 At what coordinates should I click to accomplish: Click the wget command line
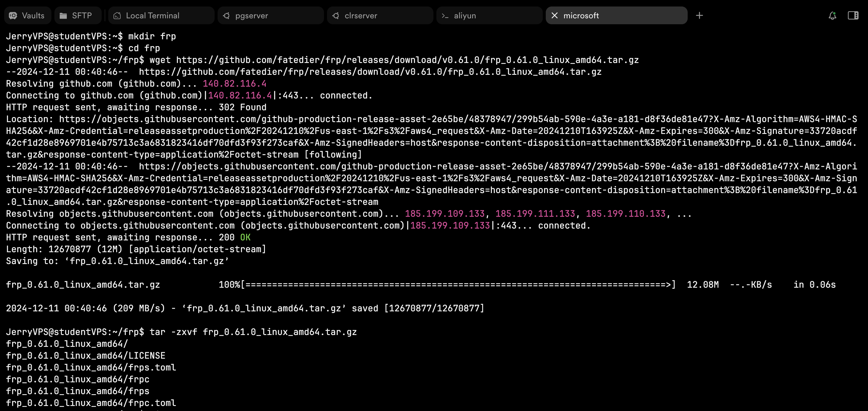(x=322, y=60)
